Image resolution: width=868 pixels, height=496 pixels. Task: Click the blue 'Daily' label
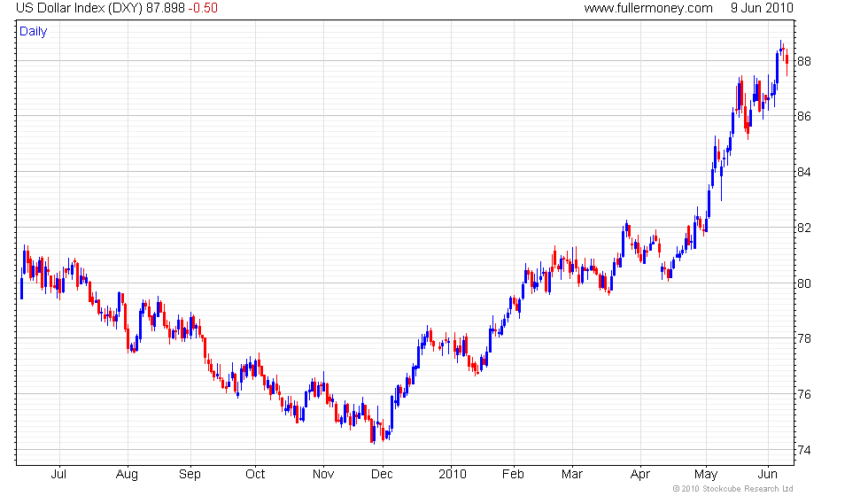pyautogui.click(x=34, y=32)
